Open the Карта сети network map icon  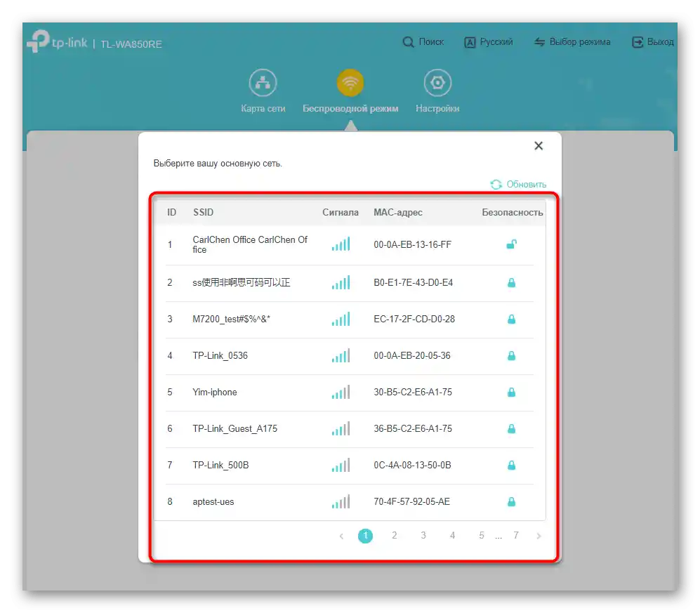[x=263, y=83]
